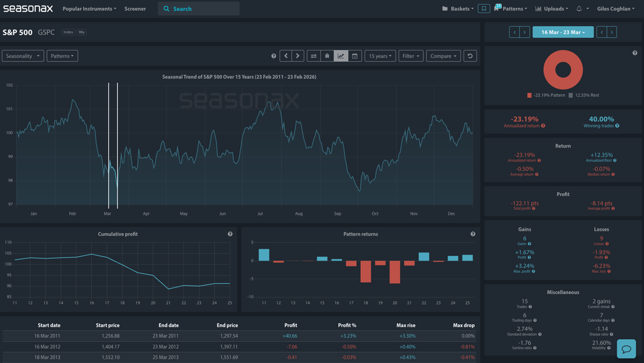Click the bookmark icon button in header
This screenshot has width=644, height=363.
(484, 9)
